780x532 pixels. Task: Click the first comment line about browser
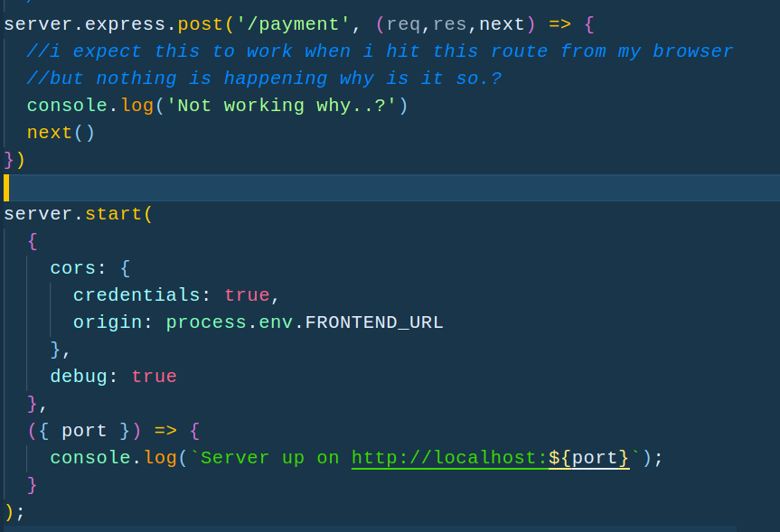tap(380, 51)
